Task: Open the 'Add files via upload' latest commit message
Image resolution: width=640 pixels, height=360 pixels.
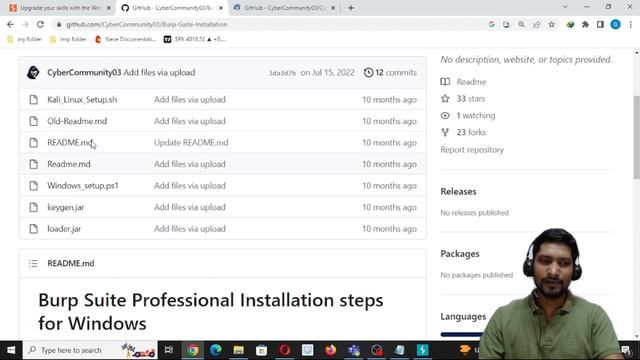Action: [159, 73]
